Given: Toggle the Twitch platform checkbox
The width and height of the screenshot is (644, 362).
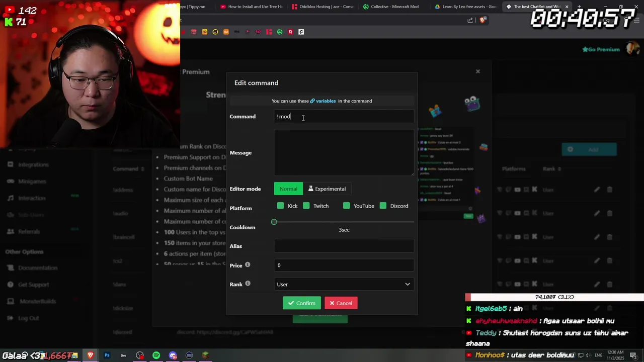Looking at the screenshot, I should (x=306, y=206).
